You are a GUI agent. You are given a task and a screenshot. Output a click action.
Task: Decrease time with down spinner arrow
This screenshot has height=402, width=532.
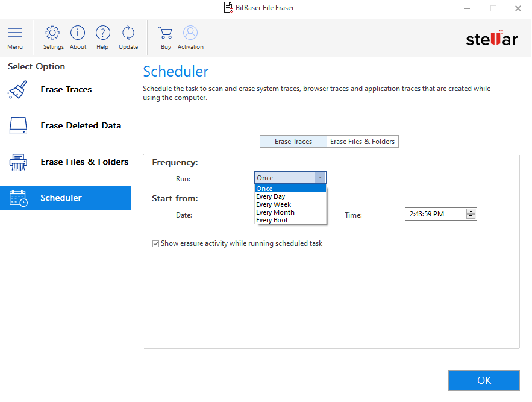(471, 216)
